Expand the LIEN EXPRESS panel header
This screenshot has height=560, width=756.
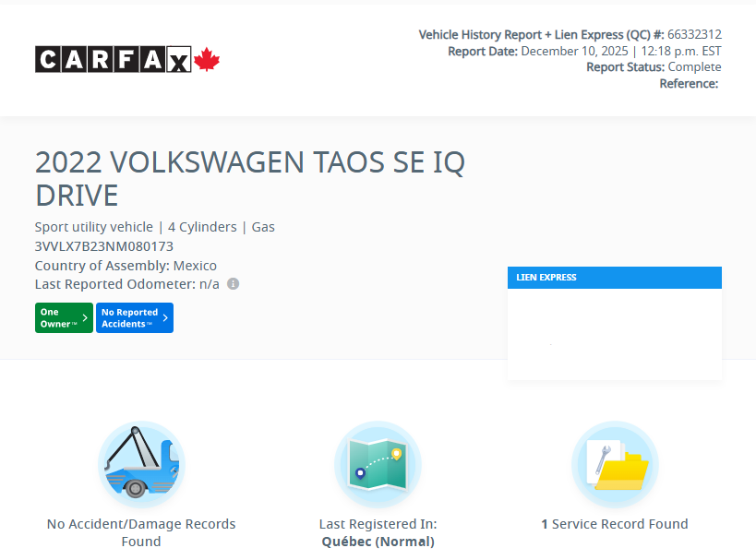pos(615,277)
